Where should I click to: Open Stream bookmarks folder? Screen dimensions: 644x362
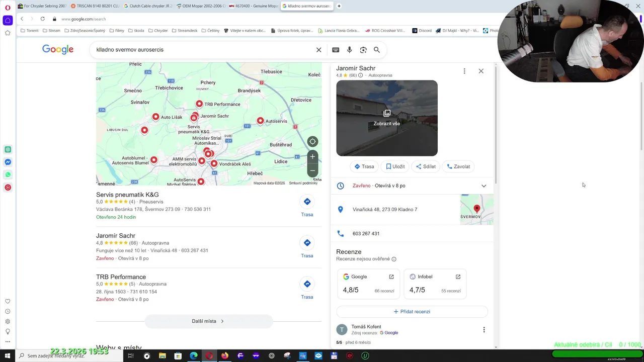pyautogui.click(x=51, y=31)
